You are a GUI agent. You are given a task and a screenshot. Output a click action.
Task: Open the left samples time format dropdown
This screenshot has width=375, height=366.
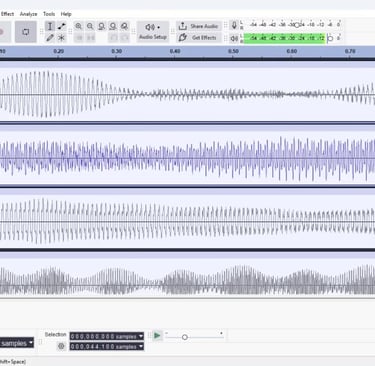click(x=31, y=342)
